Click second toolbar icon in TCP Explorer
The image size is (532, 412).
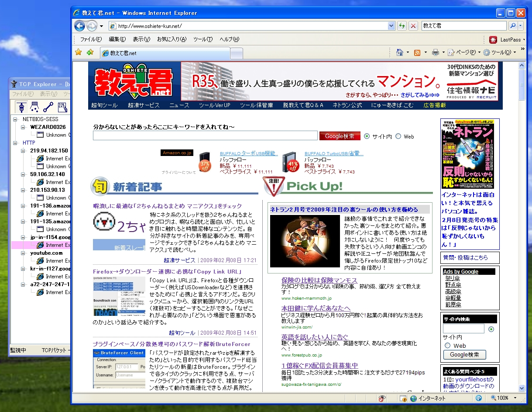(x=34, y=107)
